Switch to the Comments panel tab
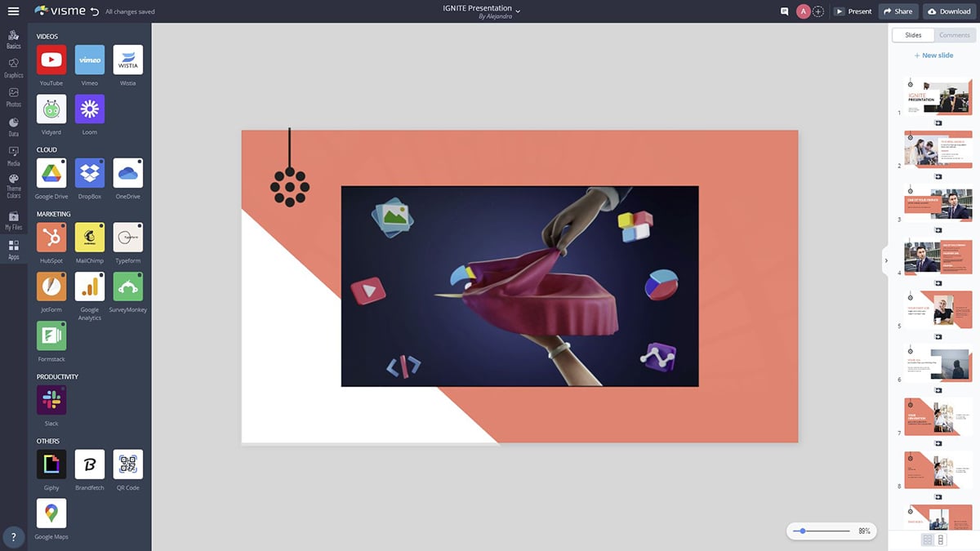 click(955, 35)
